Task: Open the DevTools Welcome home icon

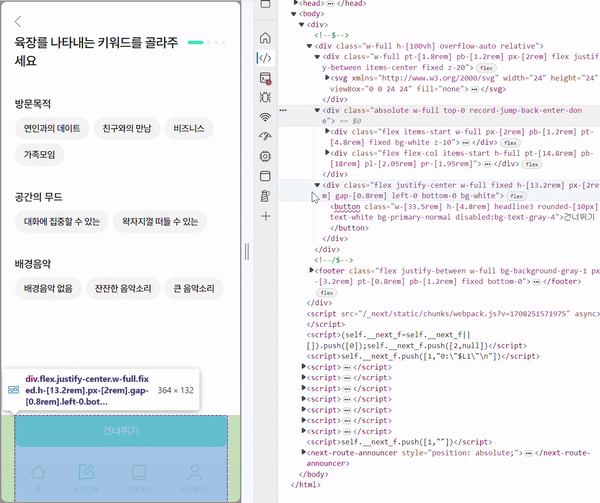Action: [265, 38]
